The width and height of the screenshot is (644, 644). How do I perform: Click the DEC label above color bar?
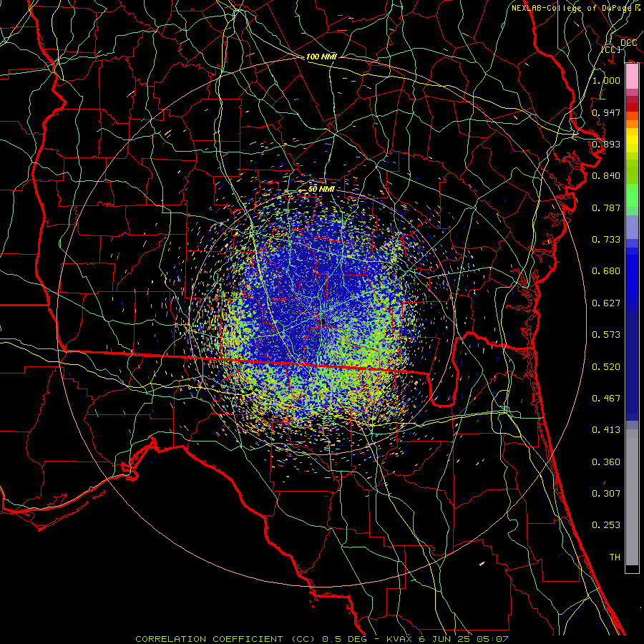[x=628, y=43]
